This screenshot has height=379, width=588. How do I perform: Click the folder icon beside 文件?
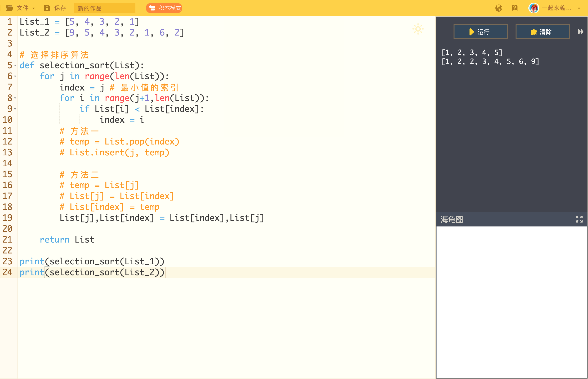pos(10,8)
